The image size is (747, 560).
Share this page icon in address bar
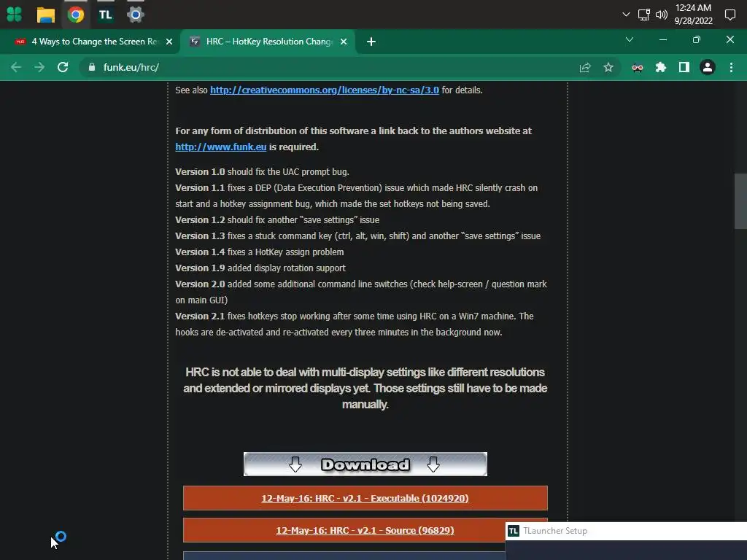585,67
